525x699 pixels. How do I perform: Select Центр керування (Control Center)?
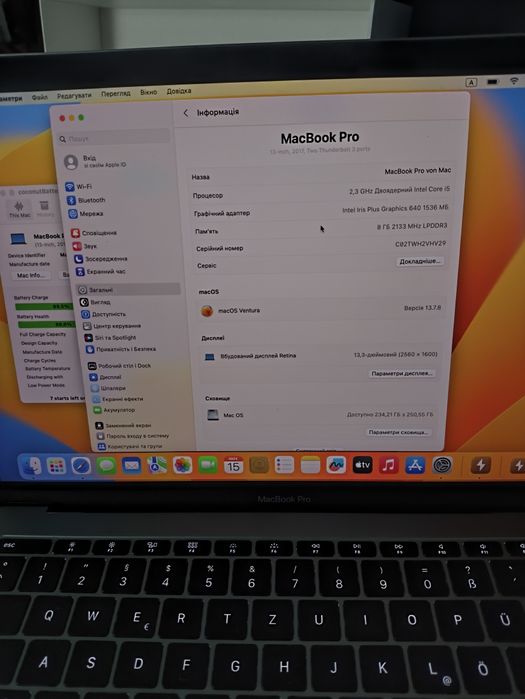click(x=112, y=326)
